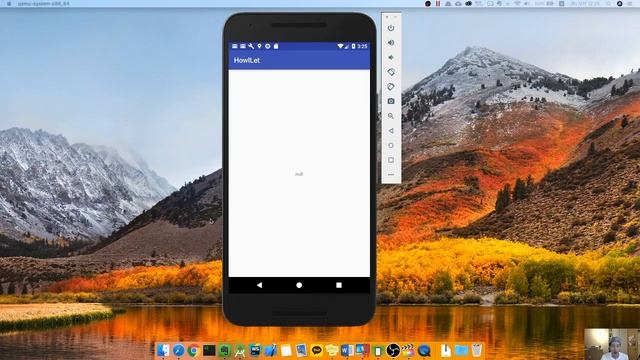Open KakaoTalk from the Dock
Image resolution: width=640 pixels, height=360 pixels.
316,350
